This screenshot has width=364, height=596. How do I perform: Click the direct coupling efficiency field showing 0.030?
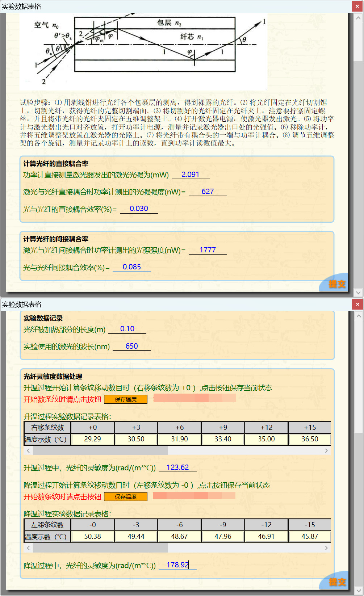[x=139, y=209]
